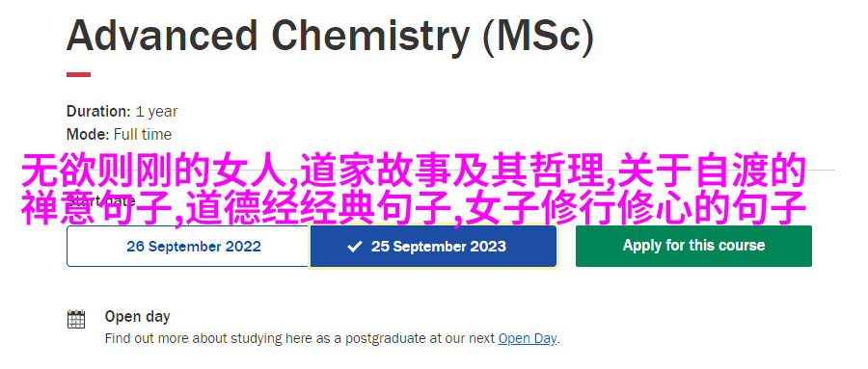
Task: Click the partially hidden Start date label
Action: (x=100, y=200)
